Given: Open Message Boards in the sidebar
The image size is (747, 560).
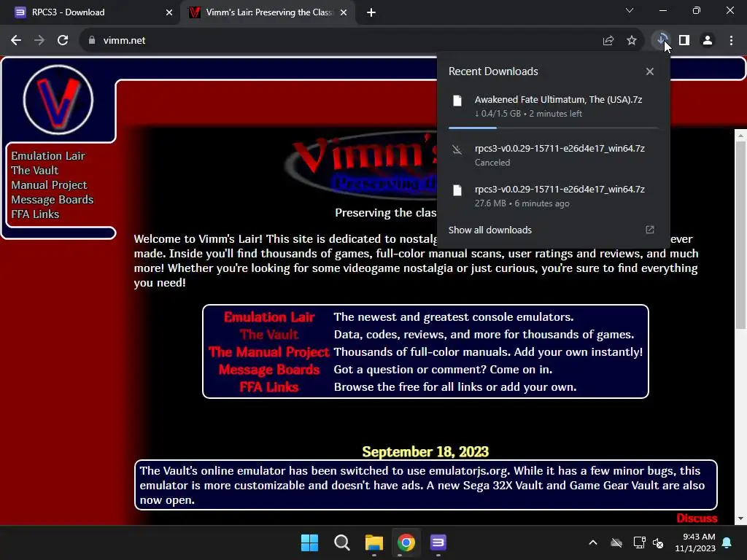Looking at the screenshot, I should click(x=53, y=200).
